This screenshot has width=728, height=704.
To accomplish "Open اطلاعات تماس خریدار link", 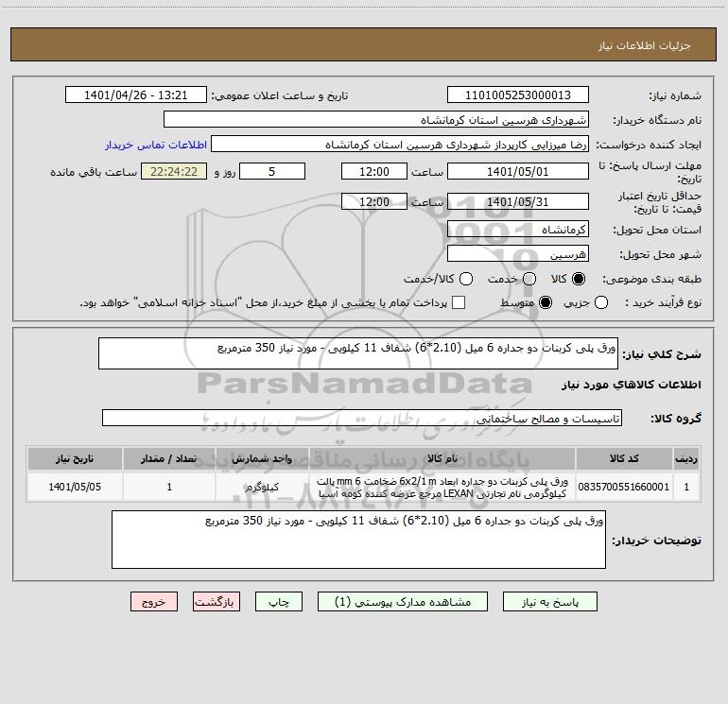I will click(156, 145).
